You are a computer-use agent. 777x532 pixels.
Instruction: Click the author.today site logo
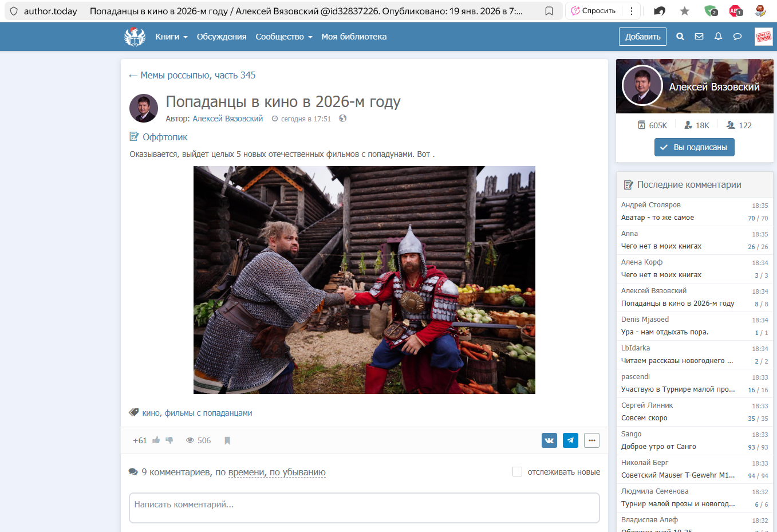point(135,37)
